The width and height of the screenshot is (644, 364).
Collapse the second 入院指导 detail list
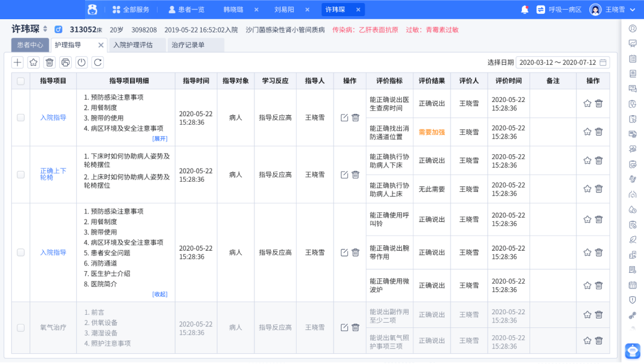[159, 293]
